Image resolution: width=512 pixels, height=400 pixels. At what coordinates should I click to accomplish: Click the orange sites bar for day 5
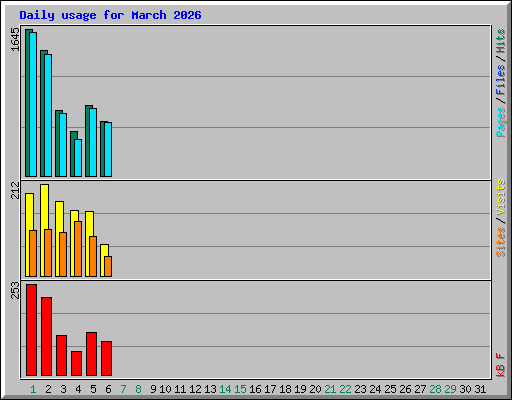[x=93, y=256]
